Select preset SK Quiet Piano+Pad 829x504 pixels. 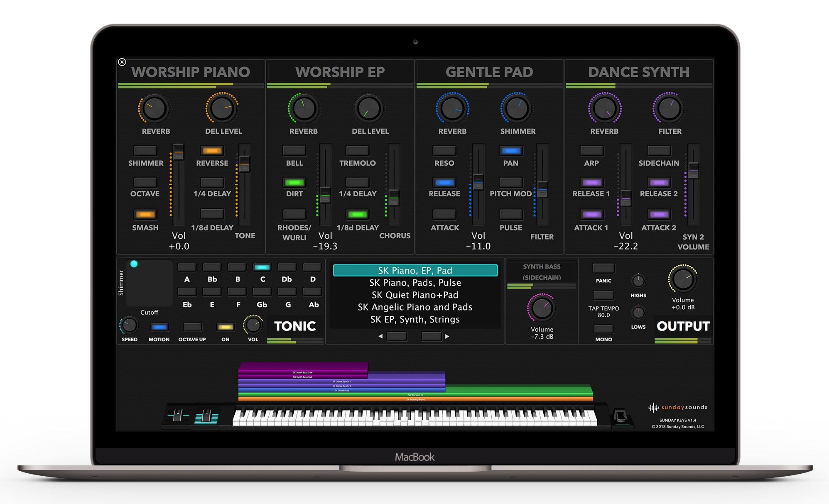point(415,295)
